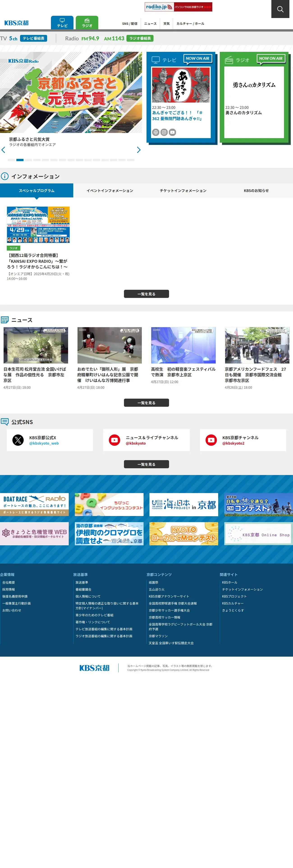Open 京都マラソン footer link
The height and width of the screenshot is (868, 293).
click(158, 636)
